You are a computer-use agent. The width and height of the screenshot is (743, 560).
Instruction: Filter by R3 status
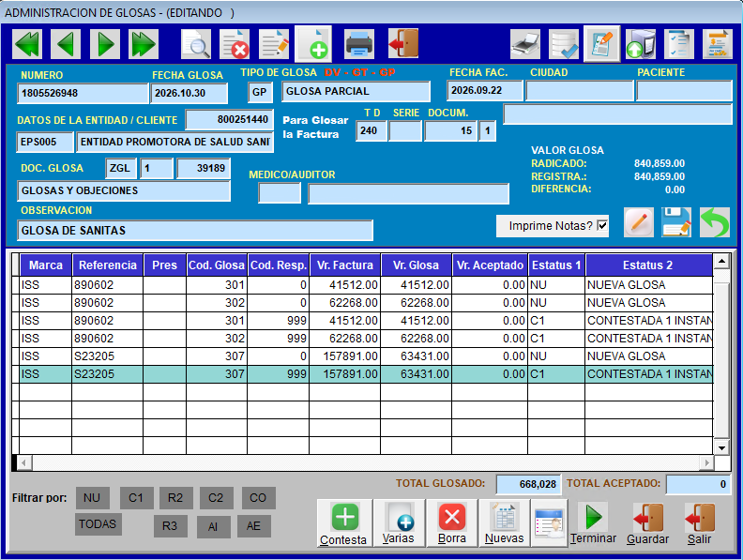[170, 526]
